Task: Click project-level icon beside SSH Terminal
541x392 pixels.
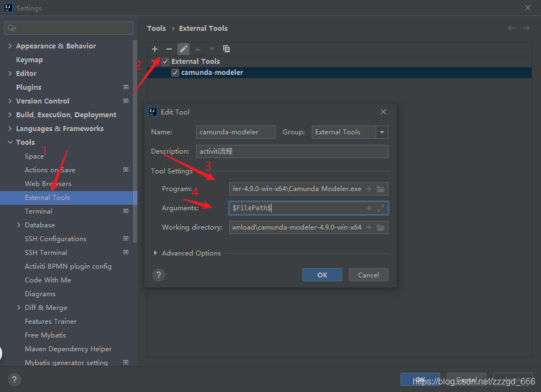Action: [126, 252]
